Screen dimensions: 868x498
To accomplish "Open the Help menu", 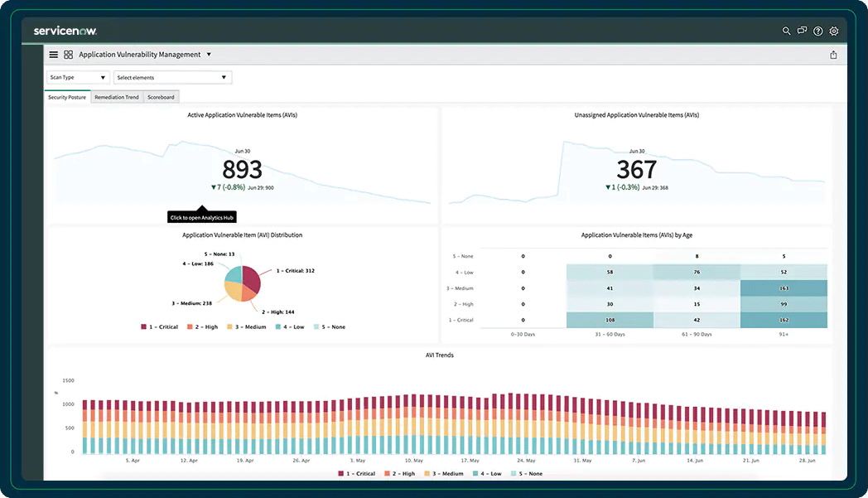I will click(x=817, y=31).
